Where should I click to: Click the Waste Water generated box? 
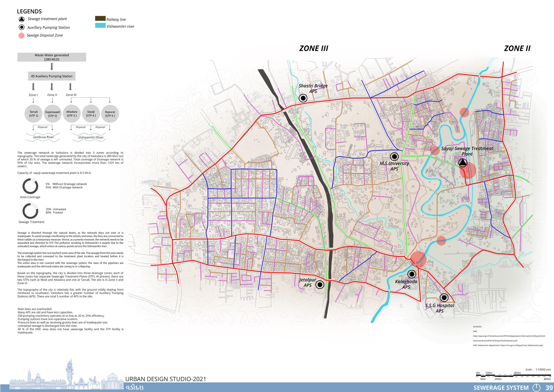52,57
